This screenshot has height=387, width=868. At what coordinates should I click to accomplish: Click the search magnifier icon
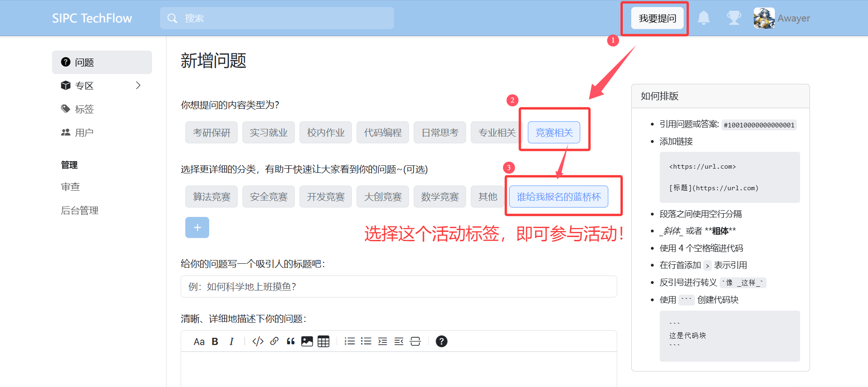(x=172, y=18)
